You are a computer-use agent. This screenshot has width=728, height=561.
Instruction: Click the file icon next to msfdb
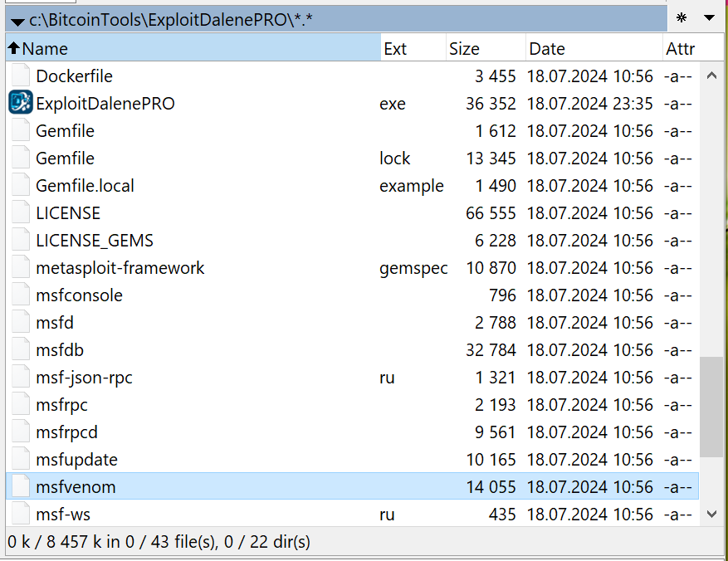(x=21, y=349)
